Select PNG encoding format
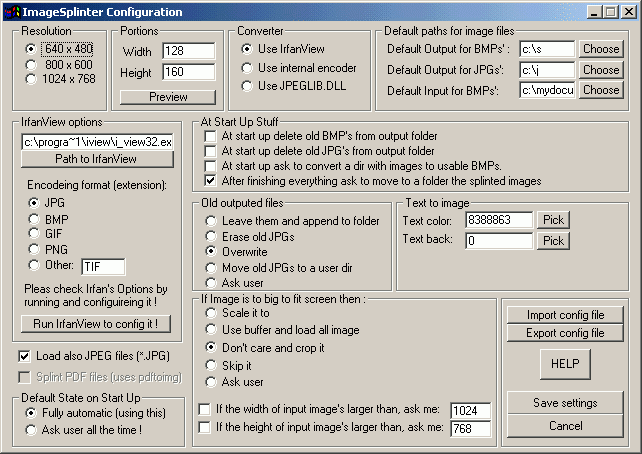The image size is (642, 454). pyautogui.click(x=34, y=250)
